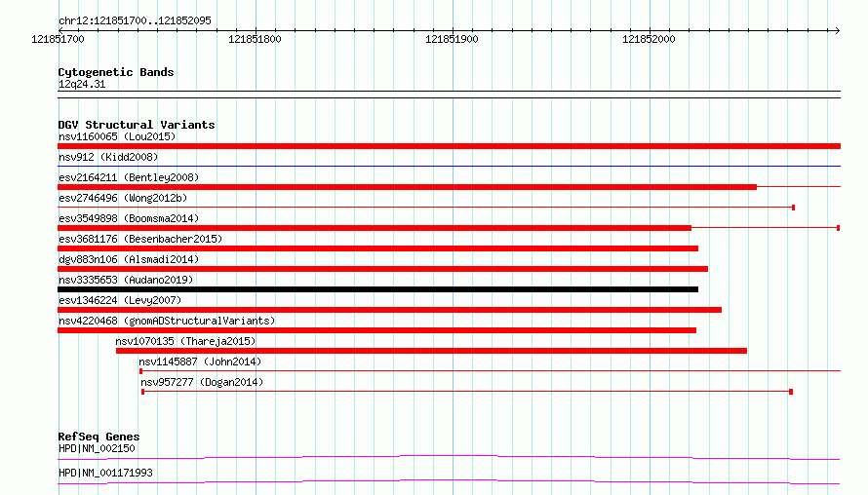Click the HPD|NM_001171993 magenta gene line
Screen dimensions: 868x495
point(449,481)
